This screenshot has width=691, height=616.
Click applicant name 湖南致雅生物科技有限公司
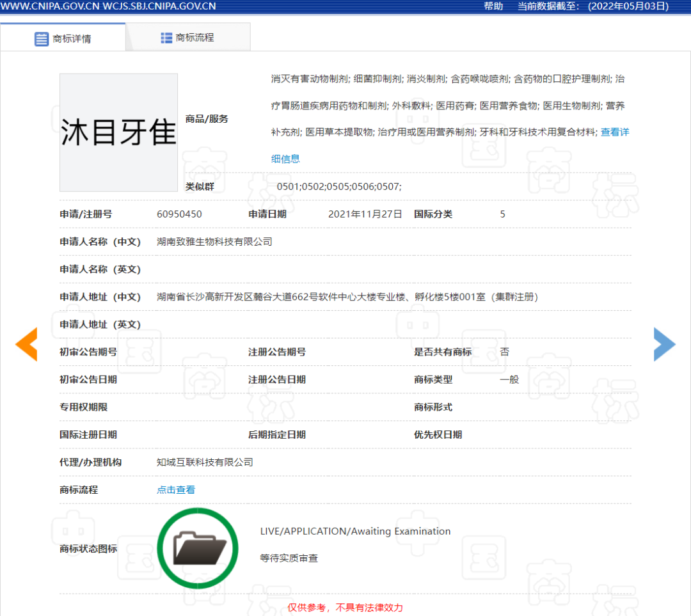click(214, 241)
